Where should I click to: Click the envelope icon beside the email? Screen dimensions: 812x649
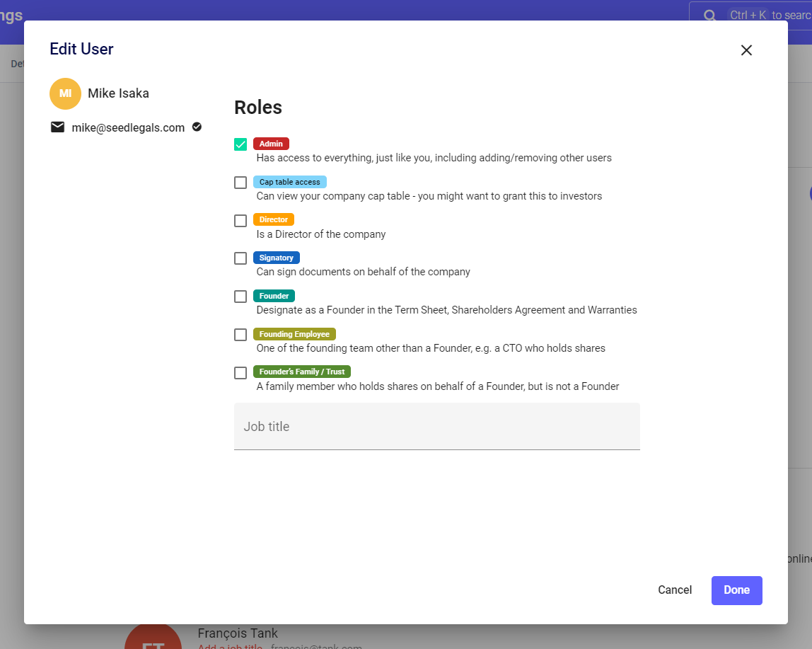pyautogui.click(x=57, y=127)
